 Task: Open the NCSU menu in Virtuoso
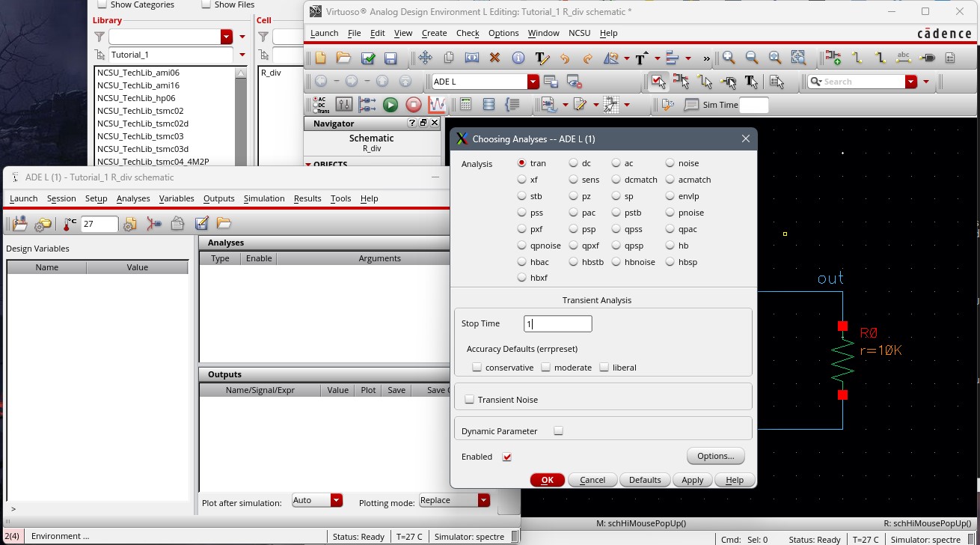point(579,33)
